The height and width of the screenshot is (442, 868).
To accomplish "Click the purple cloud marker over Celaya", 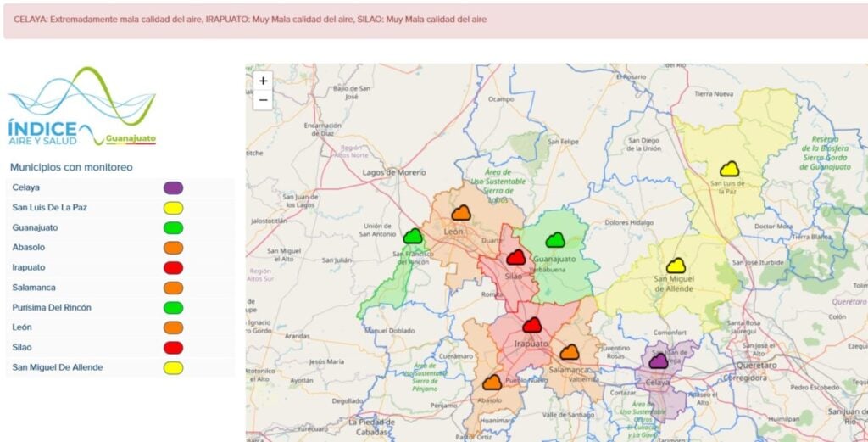I will pyautogui.click(x=659, y=361).
